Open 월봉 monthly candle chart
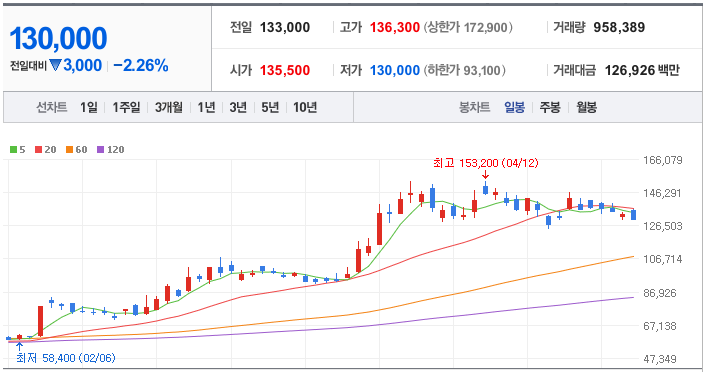 click(586, 108)
